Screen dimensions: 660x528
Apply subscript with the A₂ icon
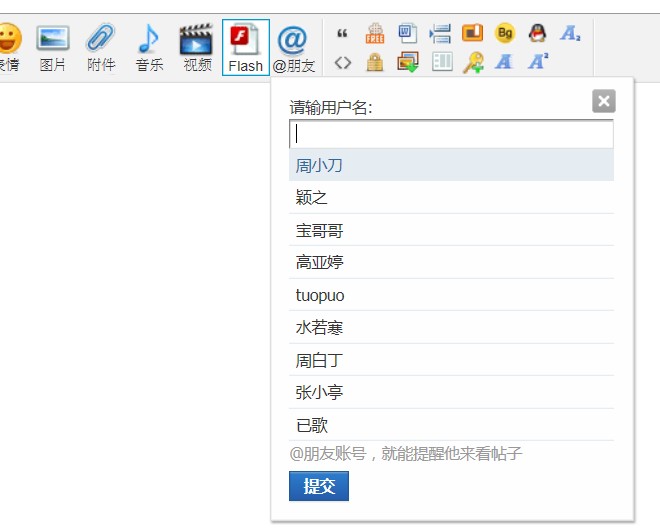tap(570, 33)
